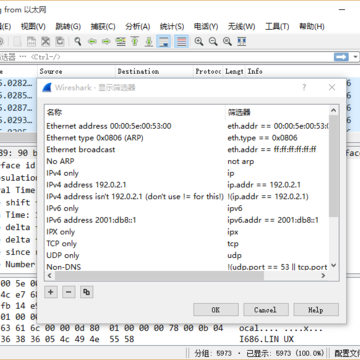Open the 跳转(G) menu

[68, 26]
